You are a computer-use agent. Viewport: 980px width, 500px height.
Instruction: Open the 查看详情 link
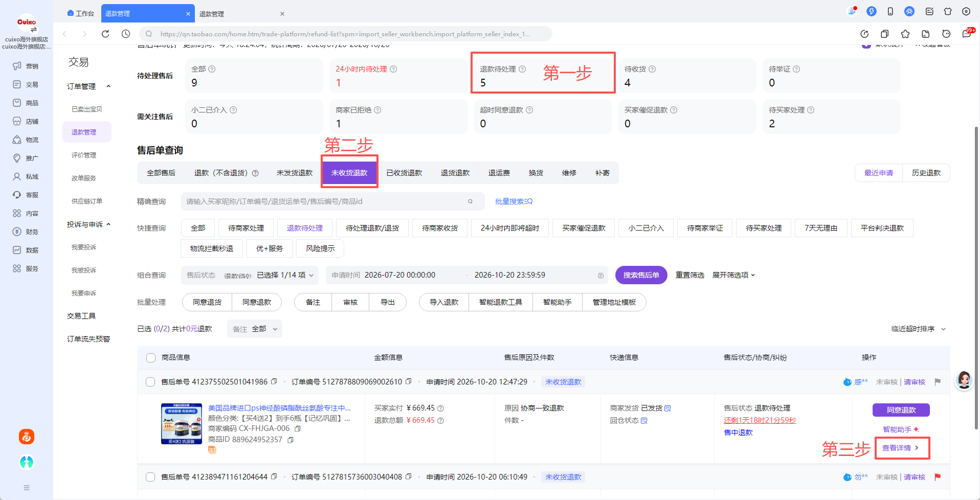[x=900, y=448]
